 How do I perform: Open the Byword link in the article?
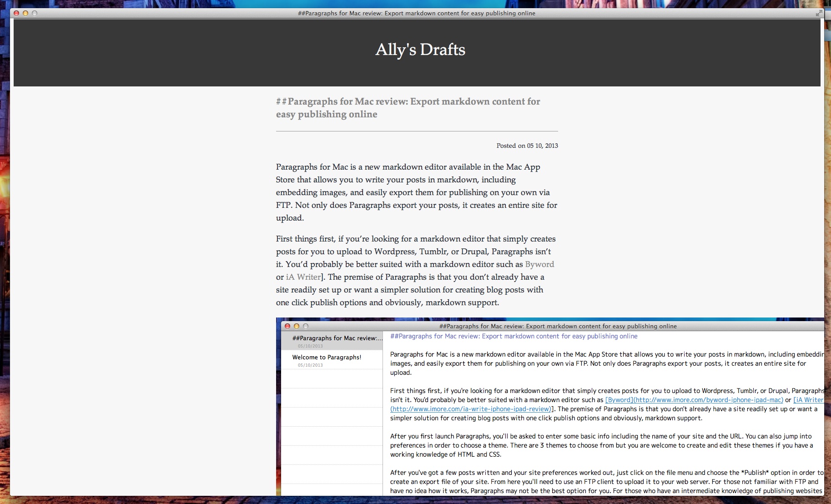pyautogui.click(x=539, y=264)
